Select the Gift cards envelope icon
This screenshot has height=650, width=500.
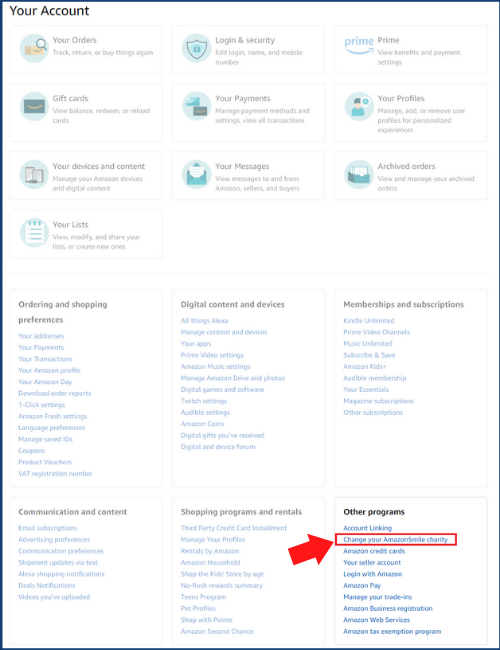pos(34,107)
